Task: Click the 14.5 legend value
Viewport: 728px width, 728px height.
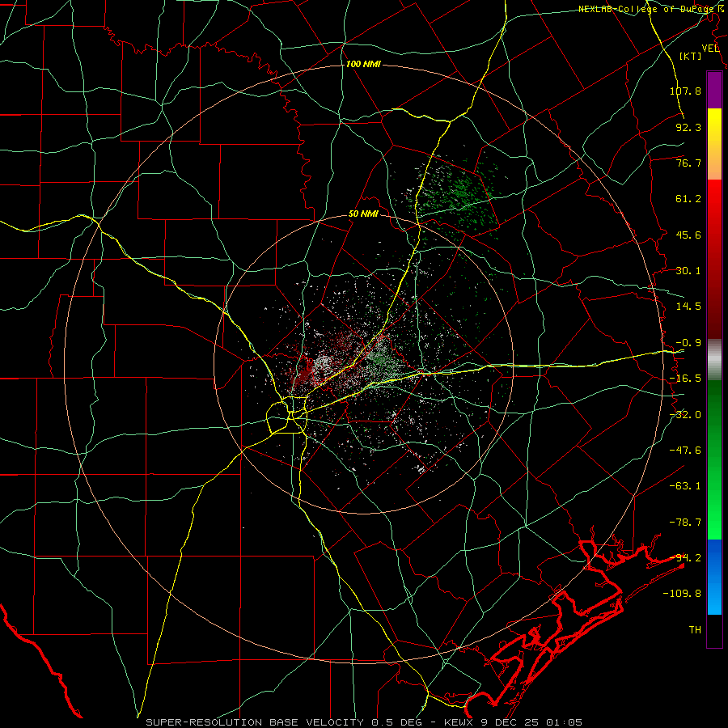Action: (688, 307)
